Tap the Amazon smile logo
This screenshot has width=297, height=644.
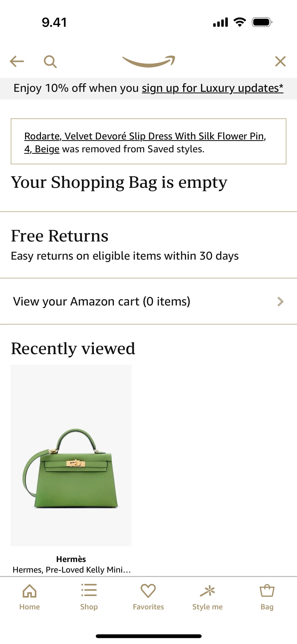coord(148,61)
